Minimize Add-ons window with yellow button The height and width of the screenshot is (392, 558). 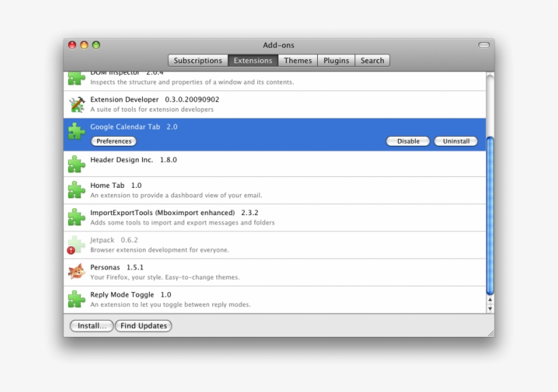coord(84,45)
